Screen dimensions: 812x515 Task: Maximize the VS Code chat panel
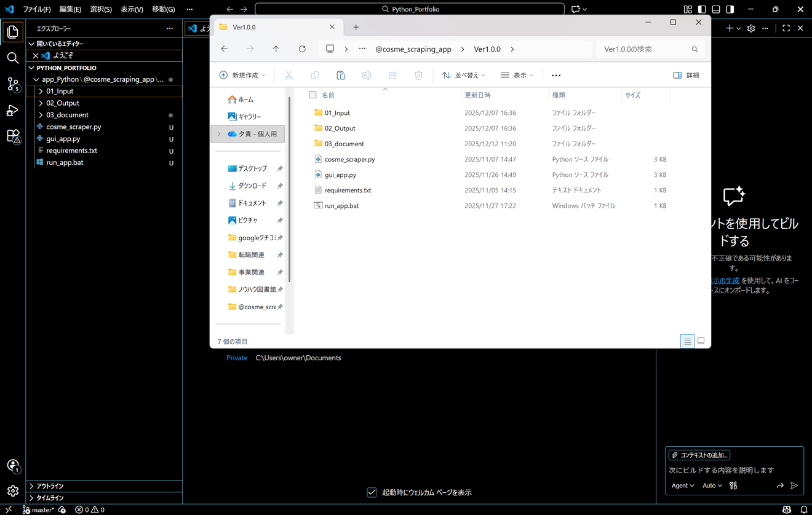pyautogui.click(x=786, y=28)
